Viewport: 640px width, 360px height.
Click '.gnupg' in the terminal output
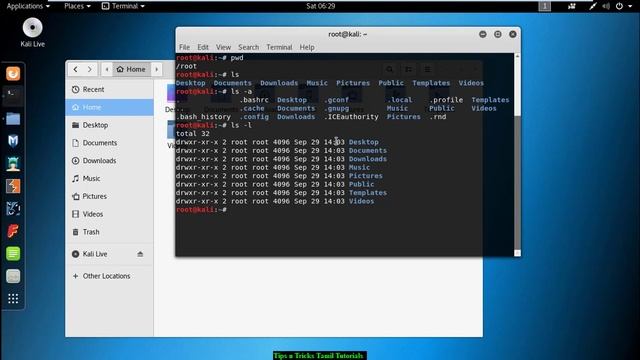click(x=337, y=108)
